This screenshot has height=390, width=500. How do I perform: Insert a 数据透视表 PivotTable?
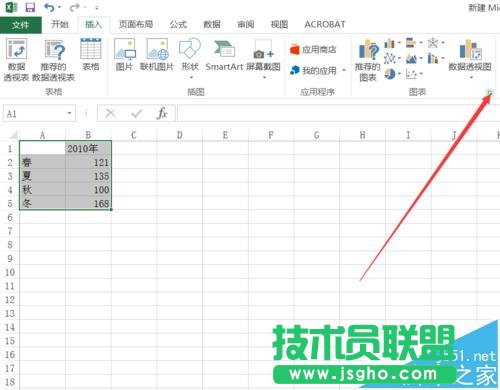[16, 59]
